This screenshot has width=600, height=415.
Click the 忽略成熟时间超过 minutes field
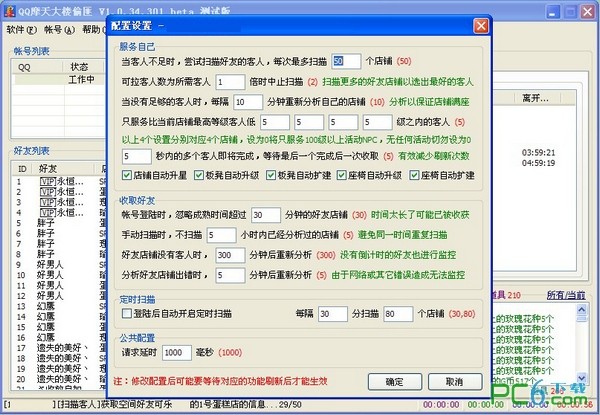coord(266,215)
